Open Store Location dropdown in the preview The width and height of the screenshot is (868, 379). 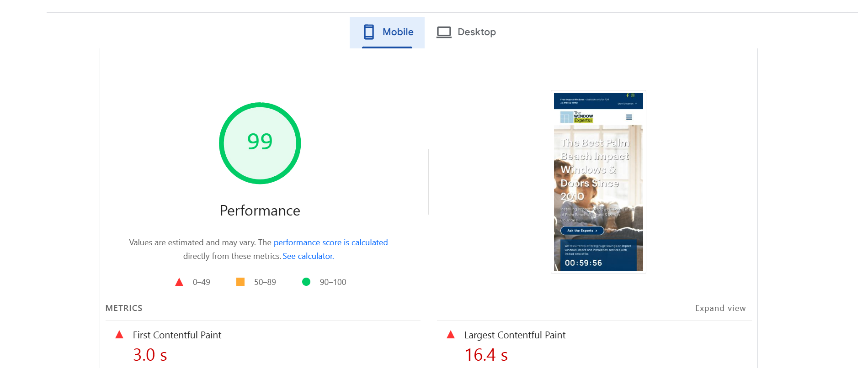pyautogui.click(x=627, y=104)
